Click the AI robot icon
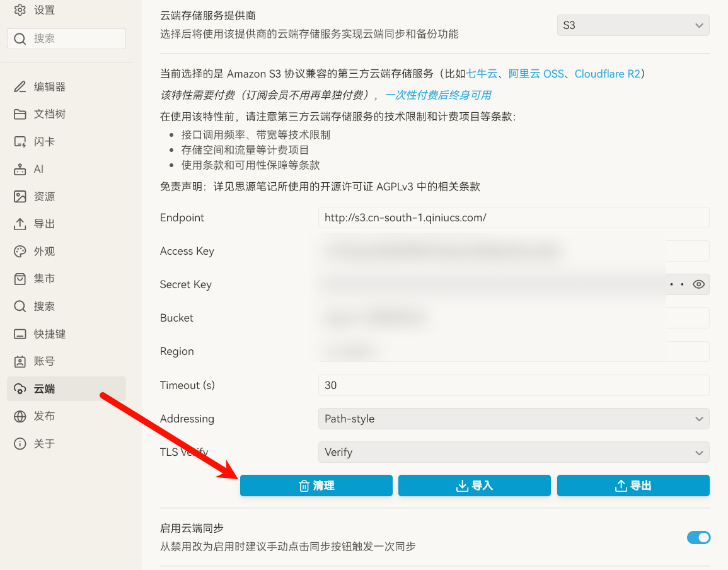This screenshot has width=728, height=570. (x=20, y=169)
